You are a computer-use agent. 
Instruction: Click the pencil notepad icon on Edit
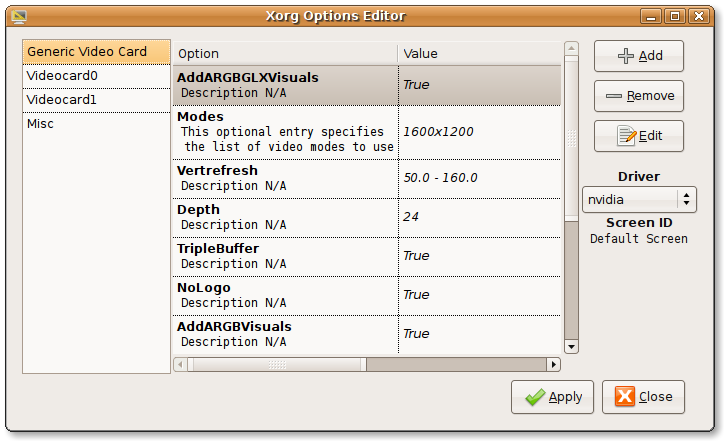[627, 135]
